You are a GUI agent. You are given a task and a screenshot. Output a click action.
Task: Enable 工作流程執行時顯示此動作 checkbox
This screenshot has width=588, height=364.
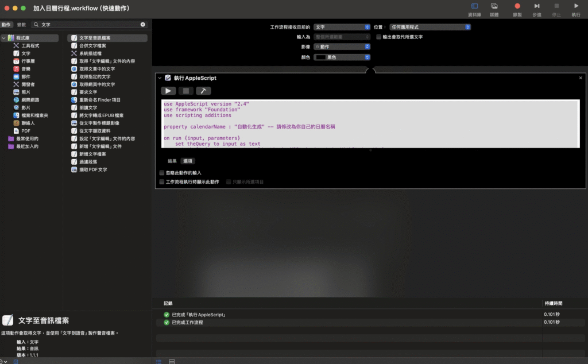tap(161, 182)
